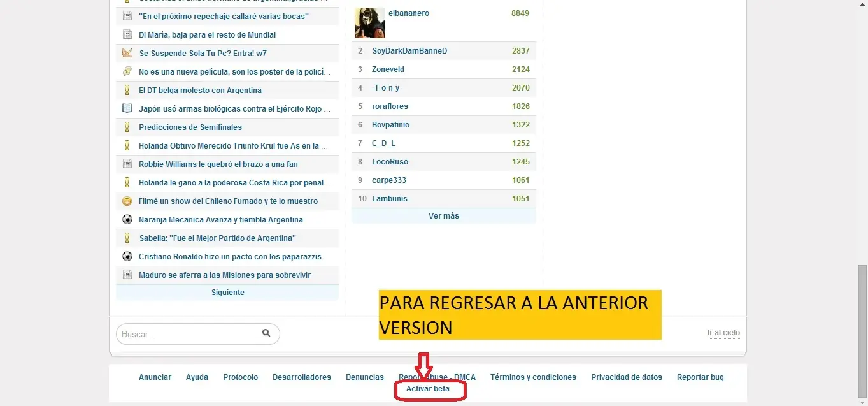Image resolution: width=868 pixels, height=406 pixels.
Task: Click soccer ball icon beside Cristiano Ronaldo post
Action: (127, 256)
